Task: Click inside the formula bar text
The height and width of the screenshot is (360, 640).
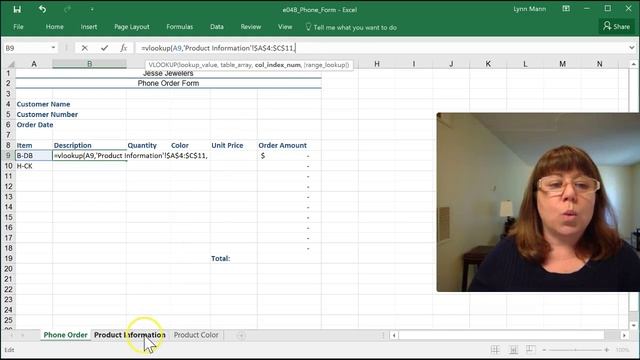Action: coord(218,48)
